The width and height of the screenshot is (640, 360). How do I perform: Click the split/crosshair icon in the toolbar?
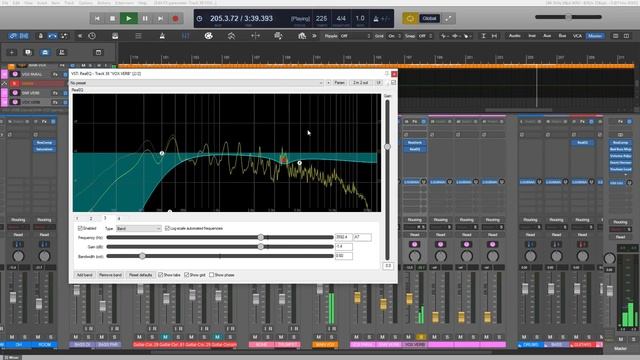coord(256,36)
